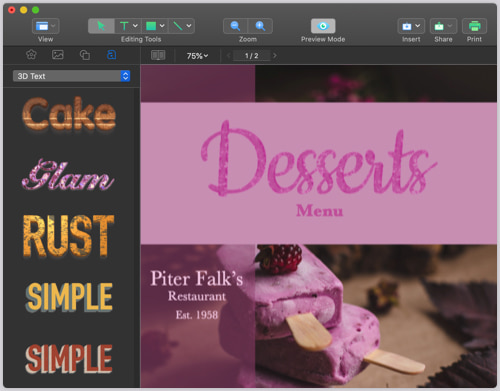Select the ice cream photo on canvas
This screenshot has height=391, width=500.
(x=376, y=316)
